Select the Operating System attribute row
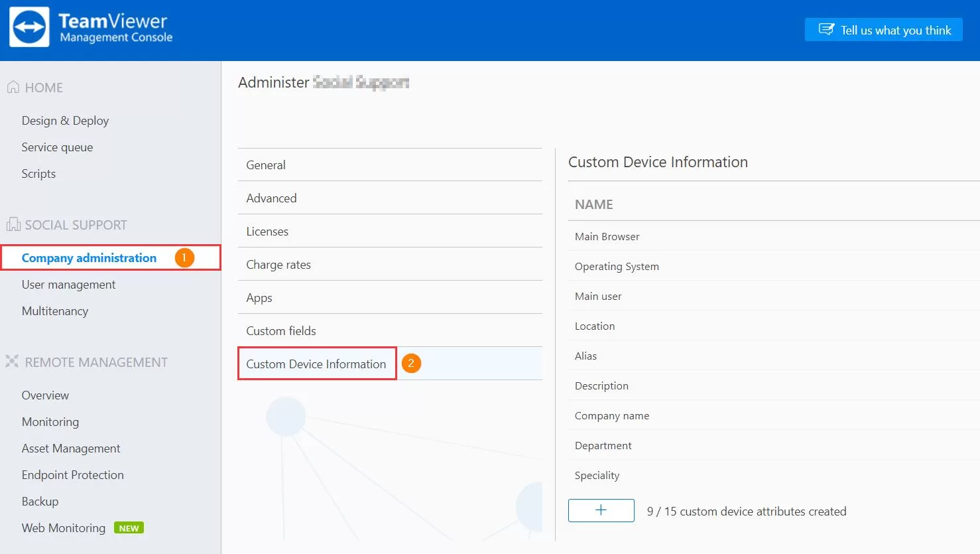Screen dimensions: 980x554 point(774,266)
